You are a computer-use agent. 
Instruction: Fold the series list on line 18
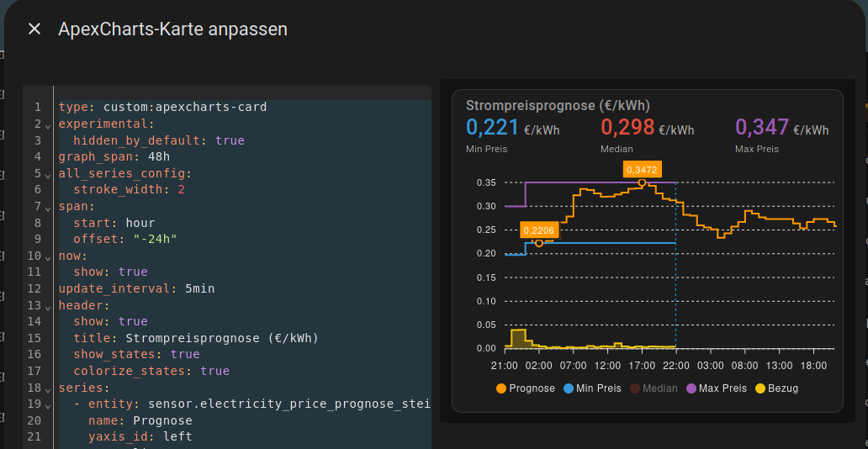click(x=48, y=388)
